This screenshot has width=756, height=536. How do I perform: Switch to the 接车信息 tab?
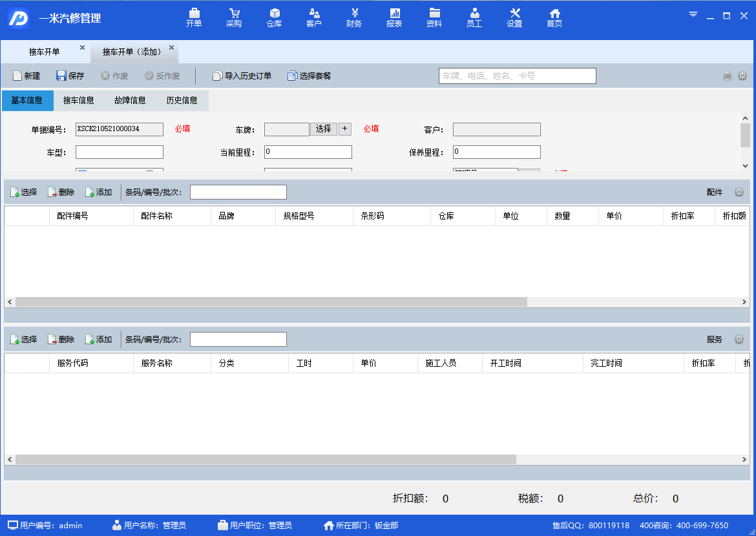[x=79, y=101]
